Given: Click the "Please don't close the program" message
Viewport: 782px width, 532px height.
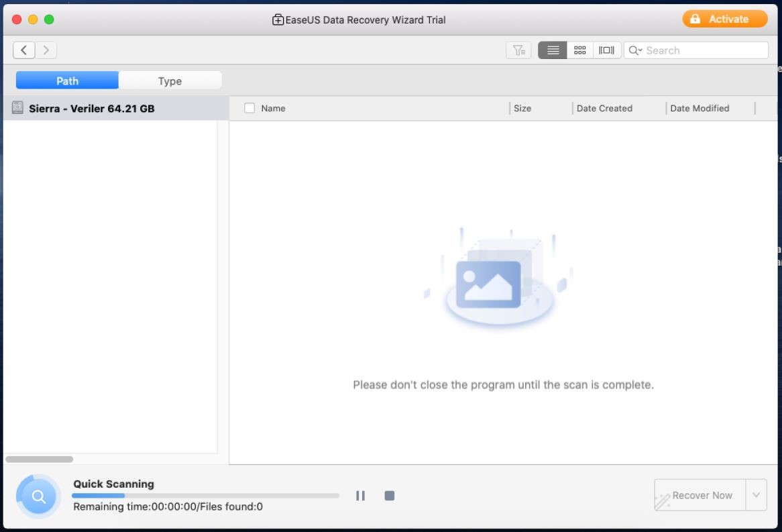Looking at the screenshot, I should pos(503,385).
